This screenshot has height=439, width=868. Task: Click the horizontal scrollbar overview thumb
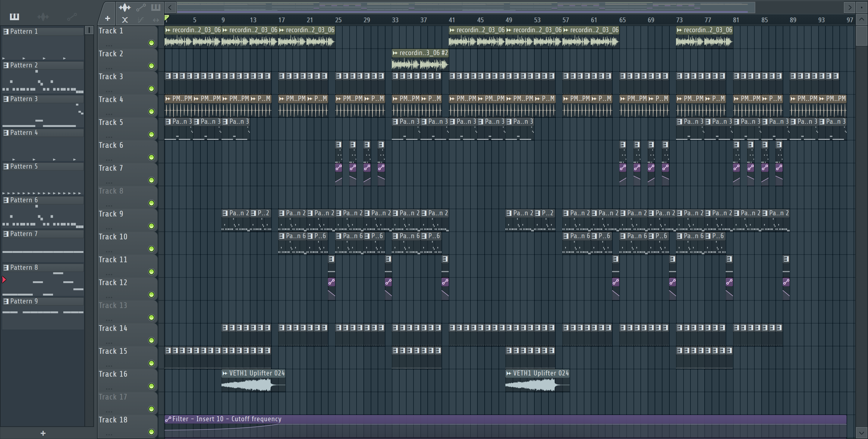465,7
